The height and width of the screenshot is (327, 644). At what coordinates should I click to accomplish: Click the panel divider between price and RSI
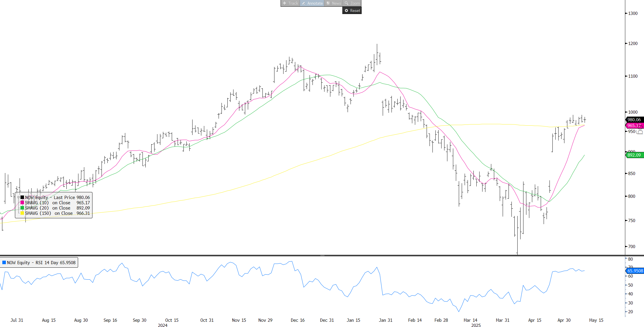click(x=322, y=255)
